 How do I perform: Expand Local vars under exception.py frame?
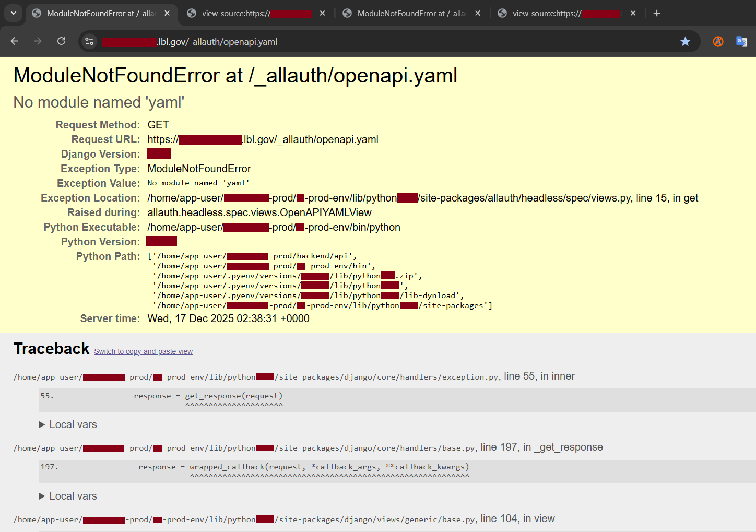point(67,424)
